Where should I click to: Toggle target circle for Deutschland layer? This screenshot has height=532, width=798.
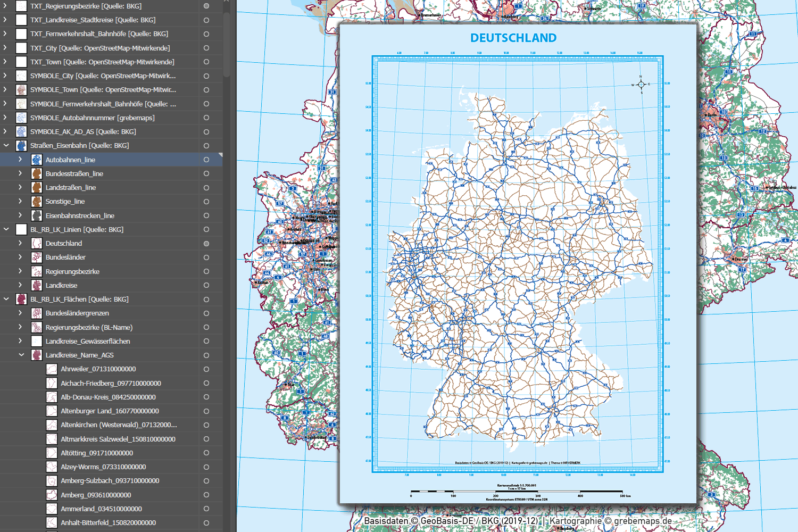(206, 244)
